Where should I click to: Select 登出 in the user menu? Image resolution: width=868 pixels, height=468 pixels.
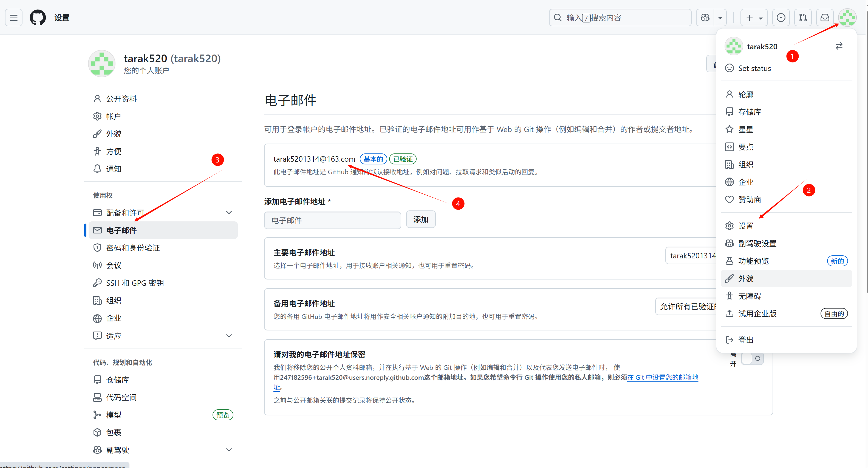click(x=745, y=340)
